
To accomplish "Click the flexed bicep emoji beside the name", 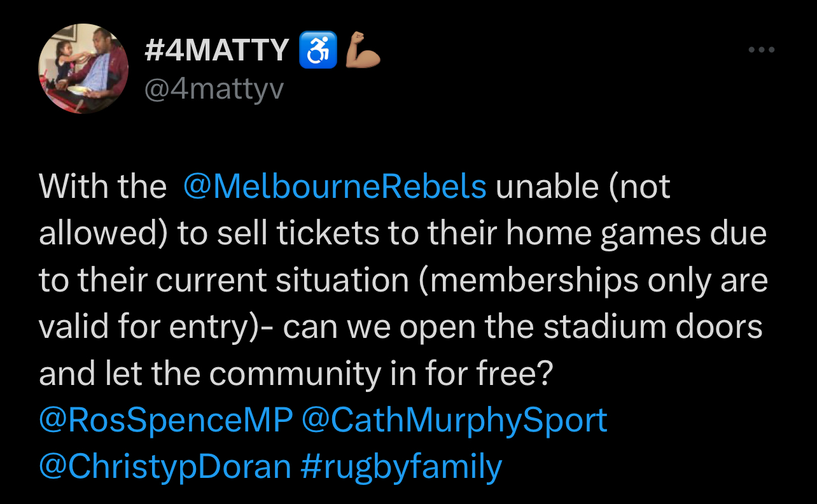I will click(362, 52).
